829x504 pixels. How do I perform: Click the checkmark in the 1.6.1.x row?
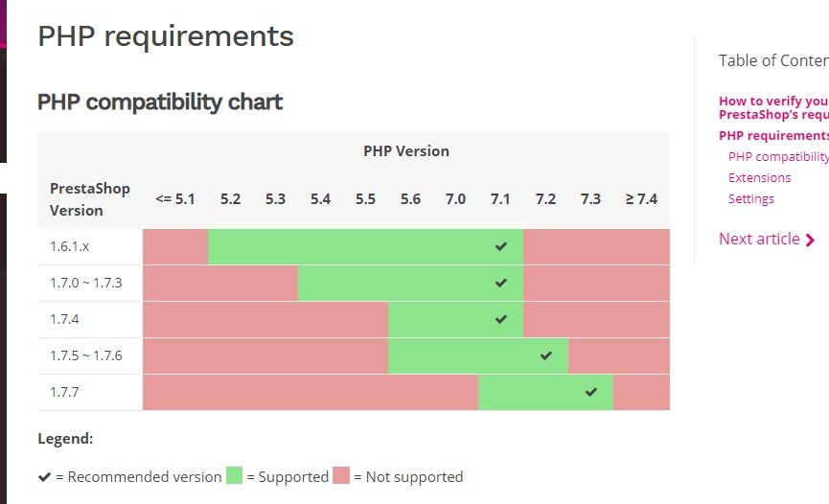[x=500, y=247]
